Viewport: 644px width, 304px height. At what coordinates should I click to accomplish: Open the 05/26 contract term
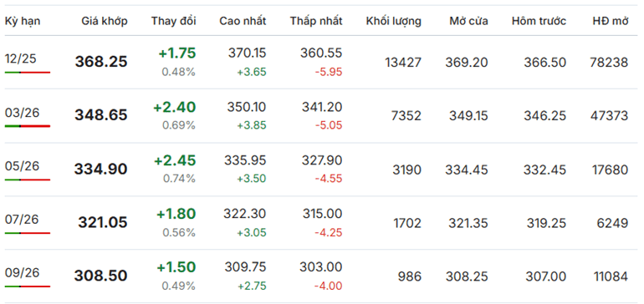23,166
